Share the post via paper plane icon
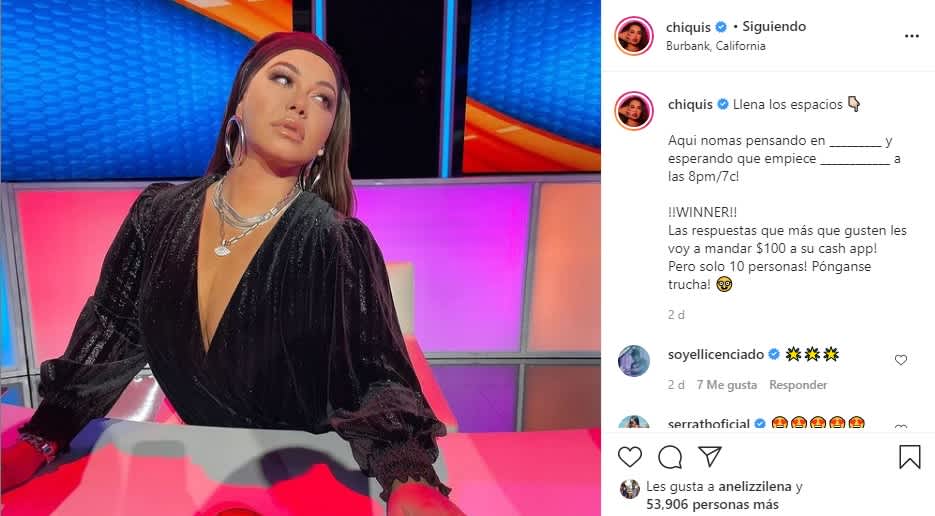This screenshot has width=935, height=516. pyautogui.click(x=710, y=456)
